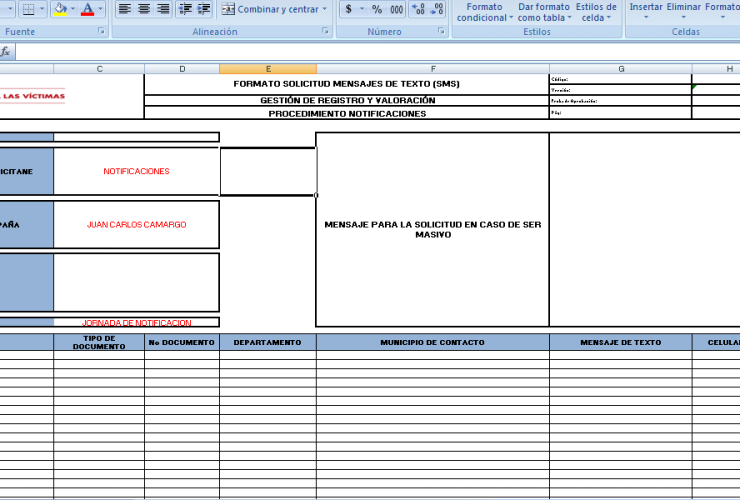
Task: Open the Dar formato como tabla dropdown
Action: (544, 12)
